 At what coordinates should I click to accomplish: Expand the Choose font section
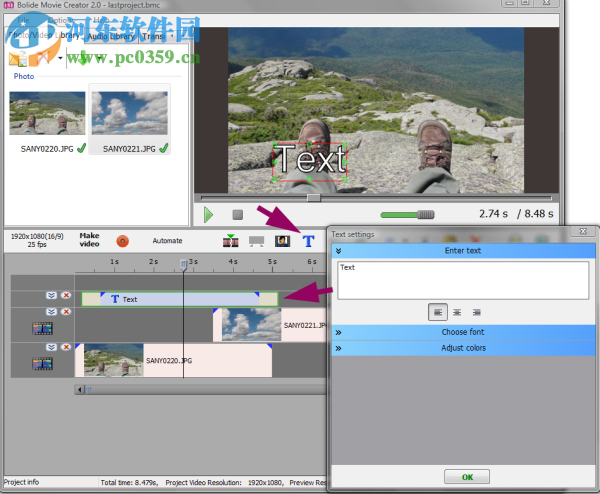tap(463, 332)
